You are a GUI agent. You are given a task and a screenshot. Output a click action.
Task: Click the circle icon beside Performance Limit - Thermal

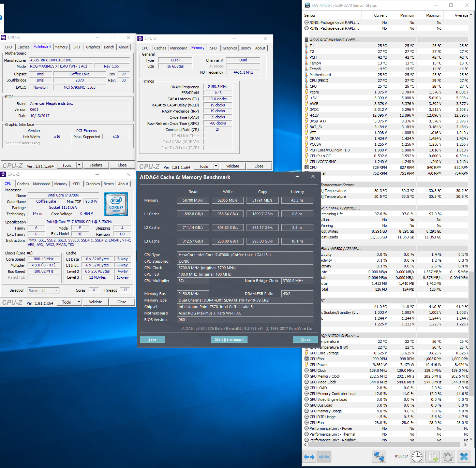(x=307, y=434)
